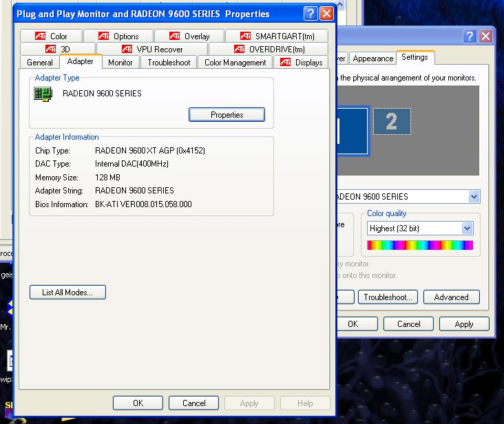Click the ATI icon on VPU Recover tab

127,49
